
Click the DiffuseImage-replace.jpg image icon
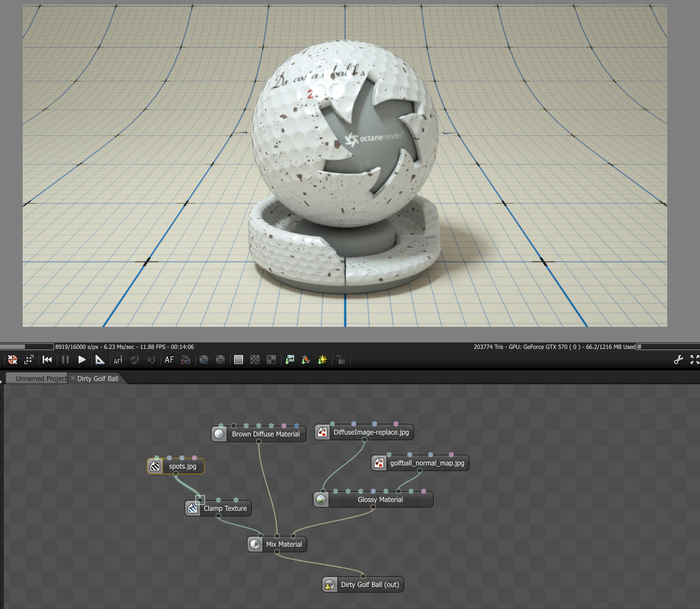pos(322,432)
